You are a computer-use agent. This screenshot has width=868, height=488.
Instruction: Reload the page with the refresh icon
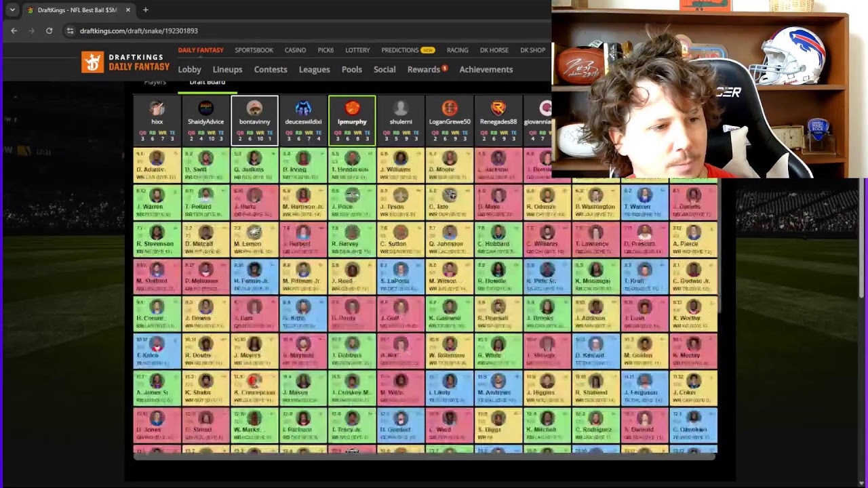[49, 30]
